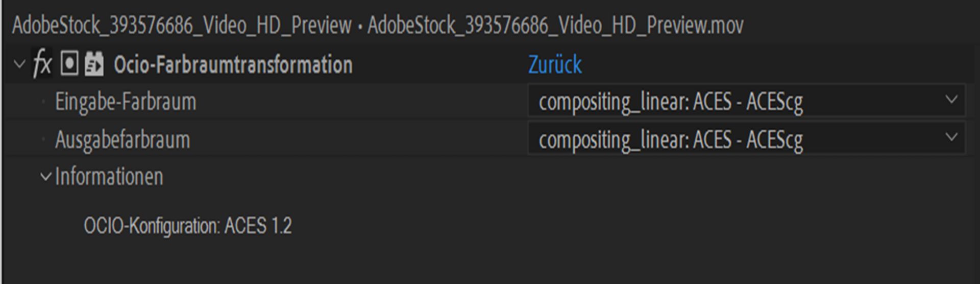
Task: Click the arrow on the Eingabe-Farbraum dropdown
Action: [x=951, y=99]
